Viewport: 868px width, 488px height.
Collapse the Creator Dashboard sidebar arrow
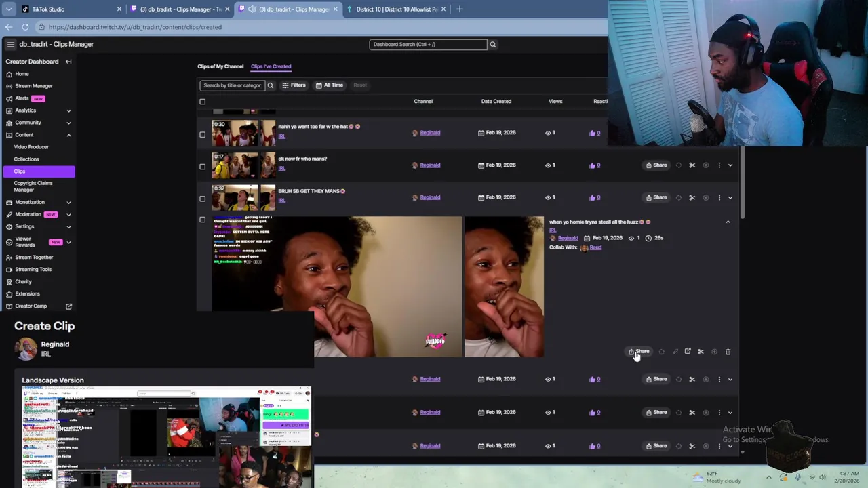(68, 62)
